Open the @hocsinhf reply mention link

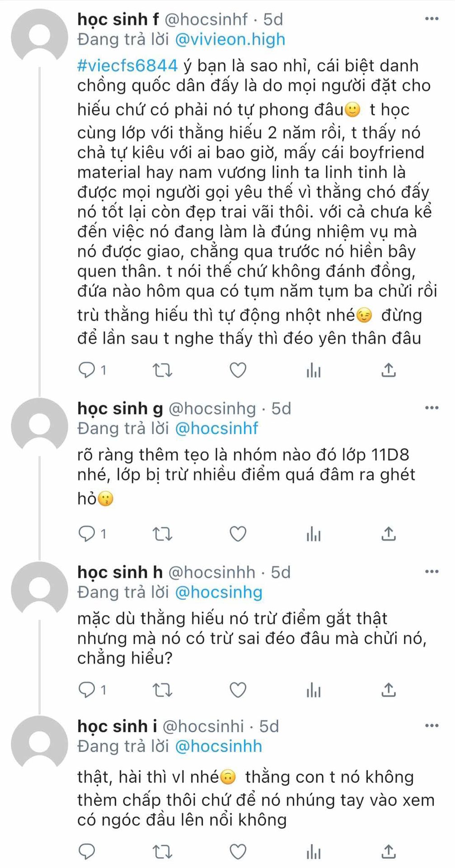pyautogui.click(x=216, y=429)
